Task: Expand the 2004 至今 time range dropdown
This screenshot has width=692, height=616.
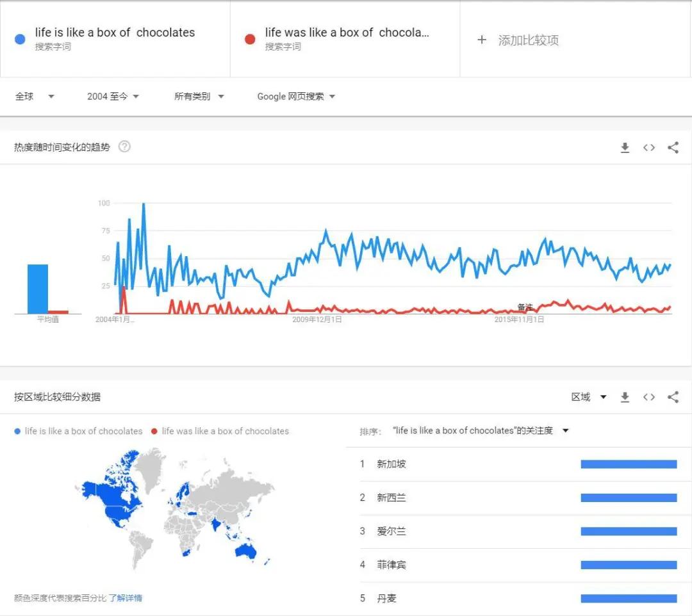Action: (113, 97)
